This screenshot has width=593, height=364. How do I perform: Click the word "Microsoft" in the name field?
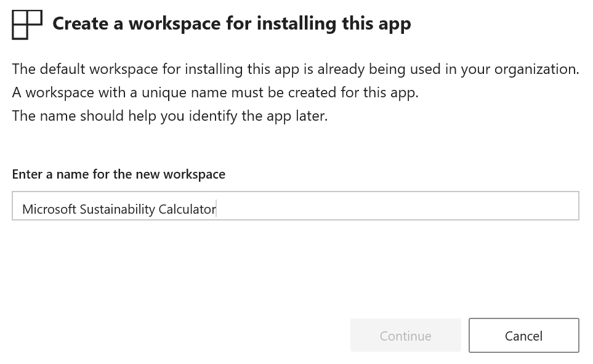pos(49,209)
